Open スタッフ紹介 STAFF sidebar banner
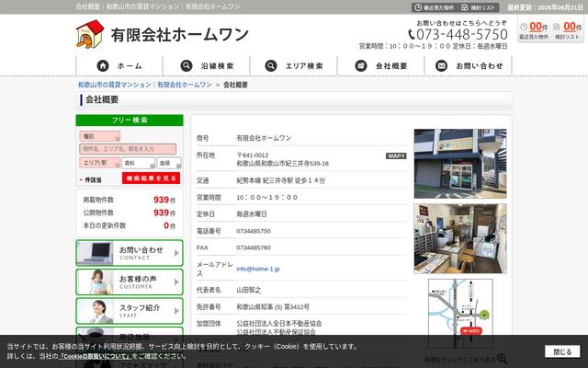Viewport: 588px width, 368px height. [x=130, y=311]
